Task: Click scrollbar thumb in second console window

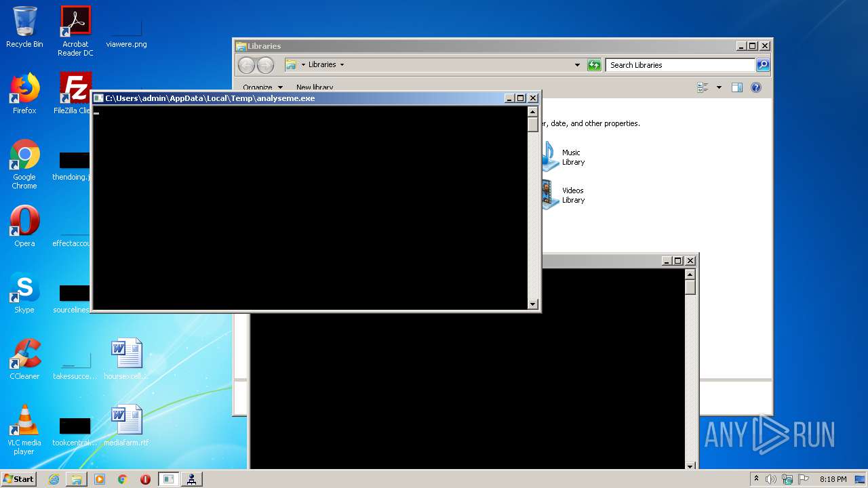Action: (x=690, y=287)
